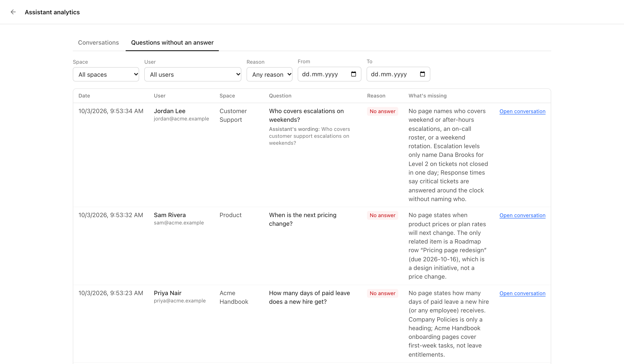This screenshot has height=364, width=624.
Task: Click the date 10/3/2026, 9:53:34 AM
Action: point(111,111)
